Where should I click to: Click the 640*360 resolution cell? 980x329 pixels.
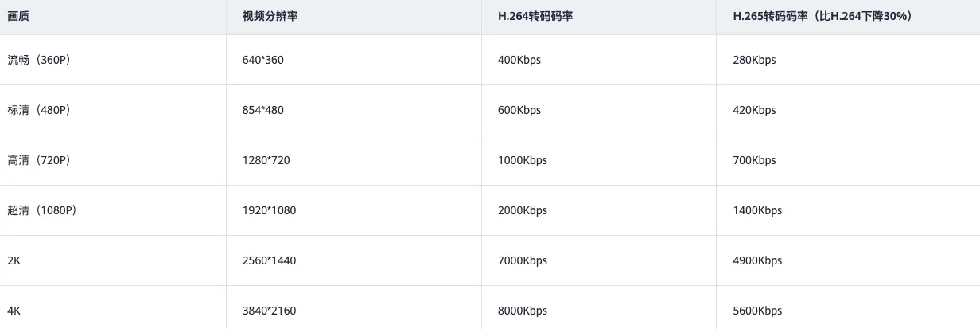click(262, 60)
